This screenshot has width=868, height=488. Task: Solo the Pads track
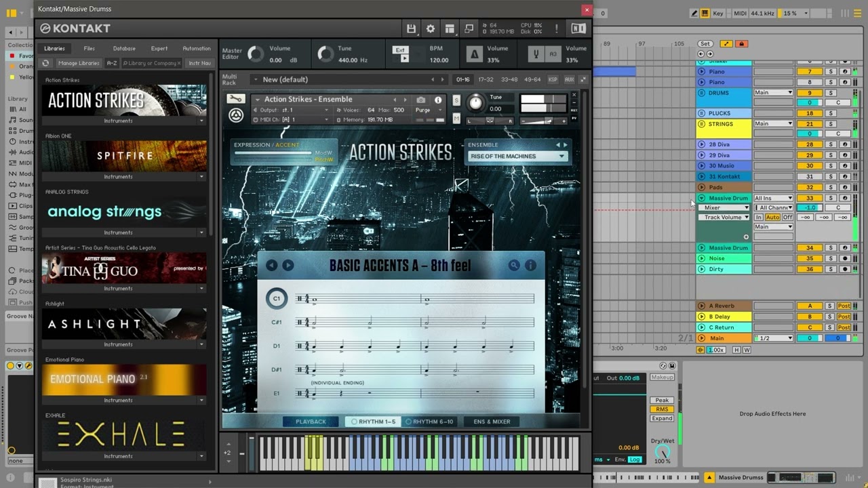click(829, 187)
